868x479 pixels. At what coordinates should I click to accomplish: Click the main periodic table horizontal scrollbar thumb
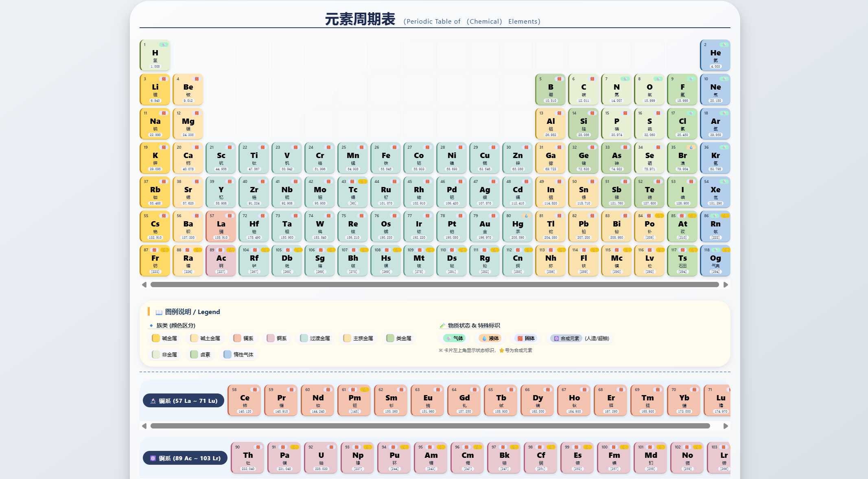tap(435, 285)
